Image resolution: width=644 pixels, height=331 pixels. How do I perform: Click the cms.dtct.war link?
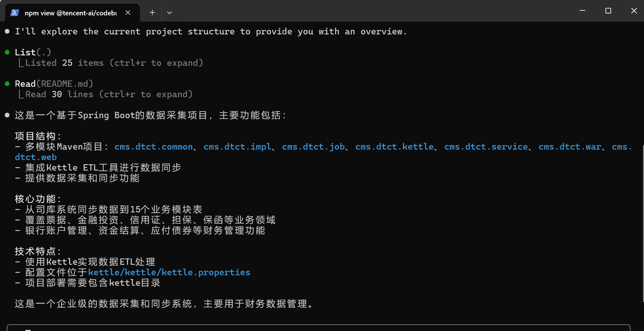[x=570, y=147]
